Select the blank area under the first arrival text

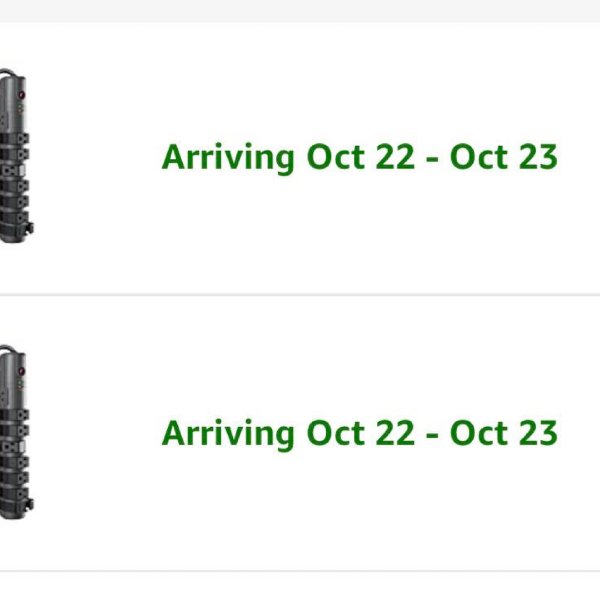pos(359,233)
